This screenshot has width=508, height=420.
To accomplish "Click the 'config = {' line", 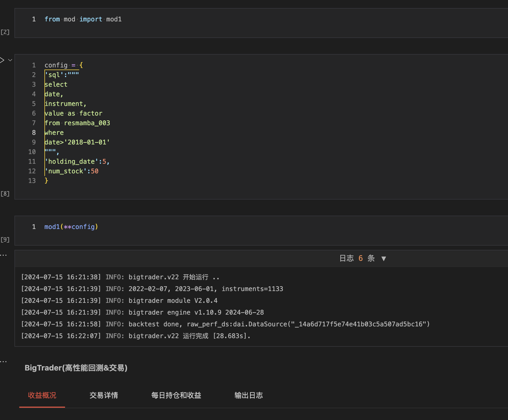I will click(x=64, y=65).
